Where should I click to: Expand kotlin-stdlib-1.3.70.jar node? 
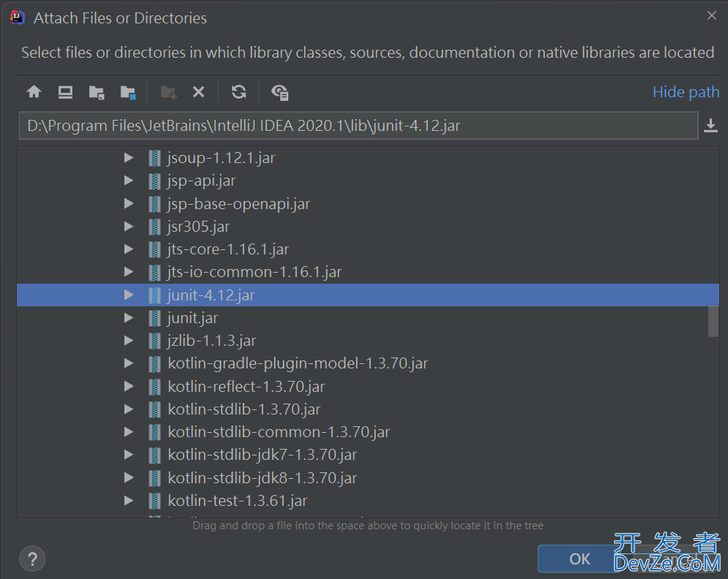tap(129, 409)
